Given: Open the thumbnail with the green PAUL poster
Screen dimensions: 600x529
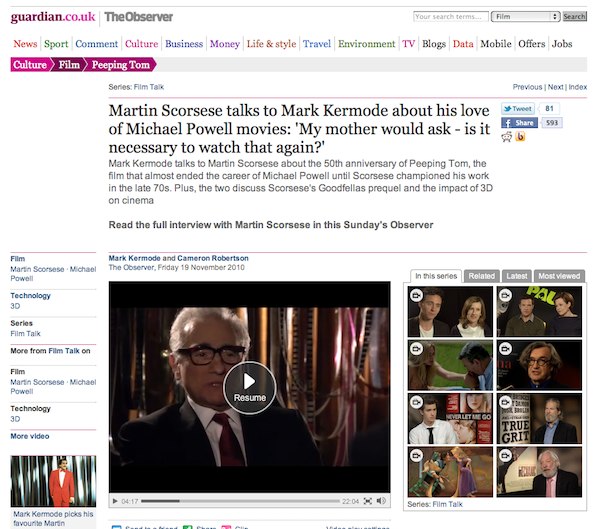Looking at the screenshot, I should [x=539, y=312].
